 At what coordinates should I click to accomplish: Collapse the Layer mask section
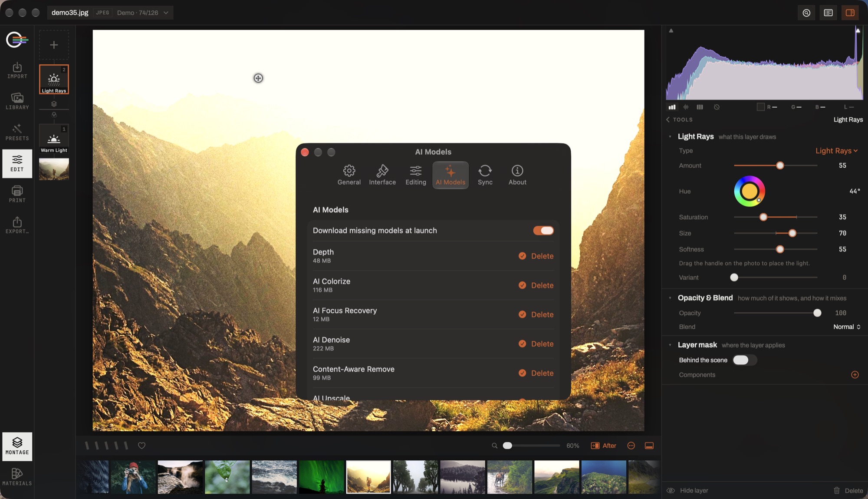[670, 345]
